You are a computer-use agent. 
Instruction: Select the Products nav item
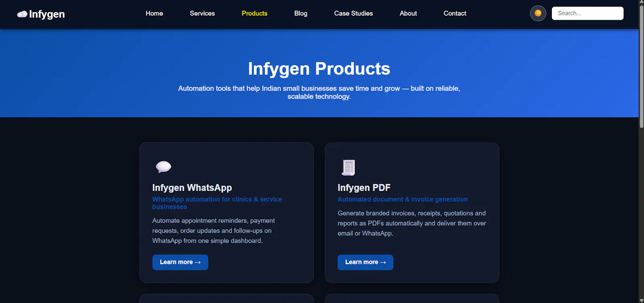[254, 13]
